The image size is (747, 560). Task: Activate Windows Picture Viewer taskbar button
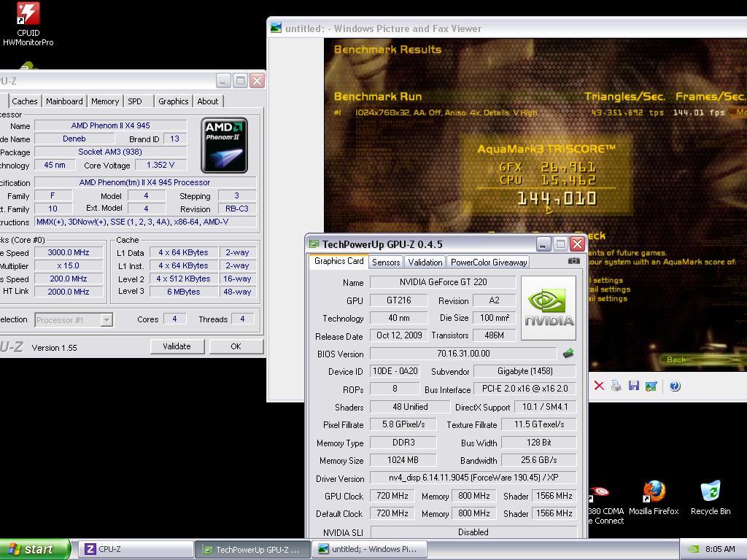tap(369, 549)
